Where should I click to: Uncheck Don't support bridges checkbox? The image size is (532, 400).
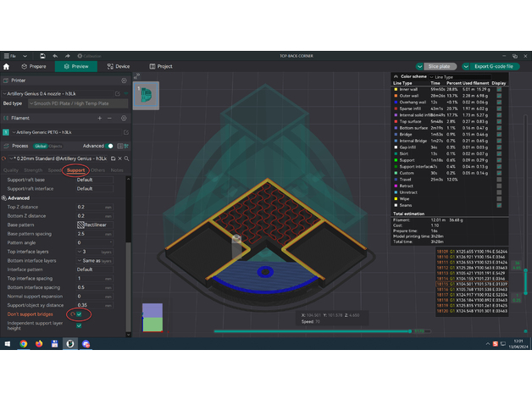click(x=78, y=314)
